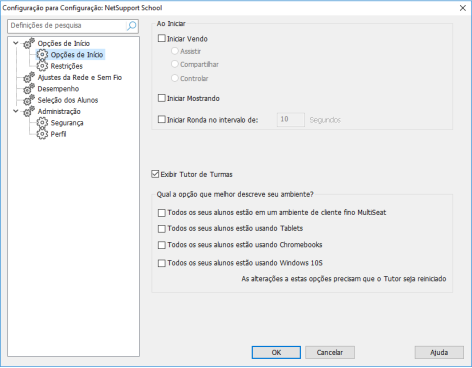Collapse the Administração tree node
Viewport: 472px width, 368px height.
(16, 111)
